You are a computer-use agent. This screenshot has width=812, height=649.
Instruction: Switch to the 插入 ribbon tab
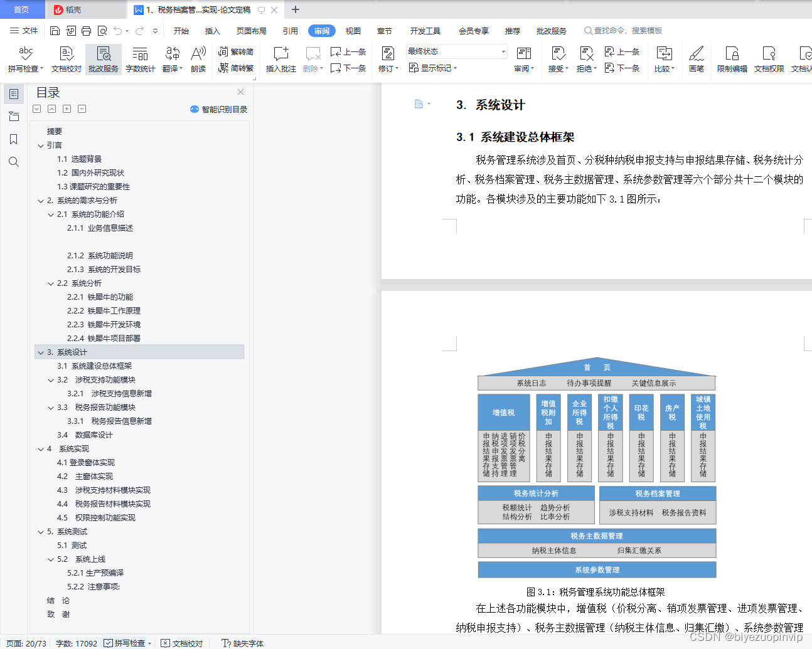click(x=213, y=31)
